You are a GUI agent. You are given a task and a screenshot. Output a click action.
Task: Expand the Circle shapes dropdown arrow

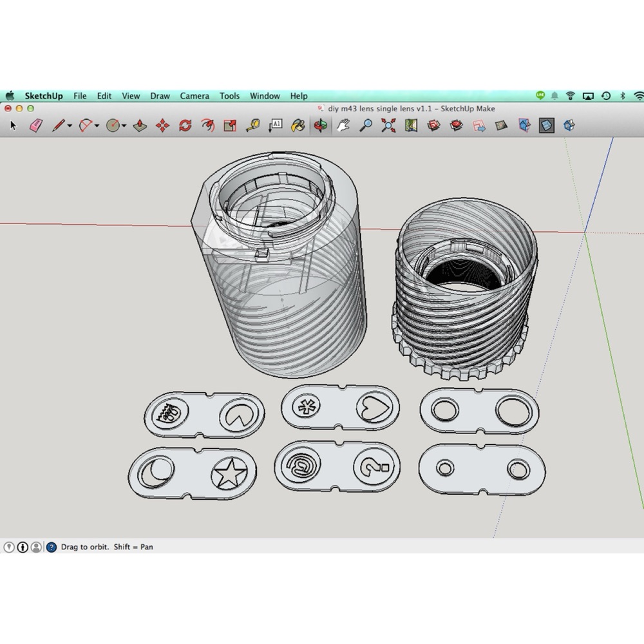tap(124, 126)
